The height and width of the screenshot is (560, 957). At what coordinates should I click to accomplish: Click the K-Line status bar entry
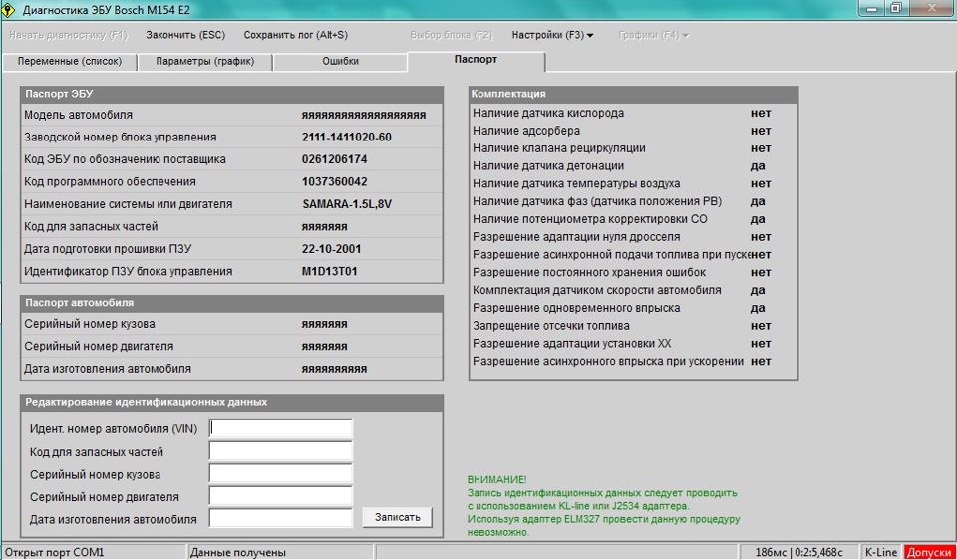tap(880, 553)
